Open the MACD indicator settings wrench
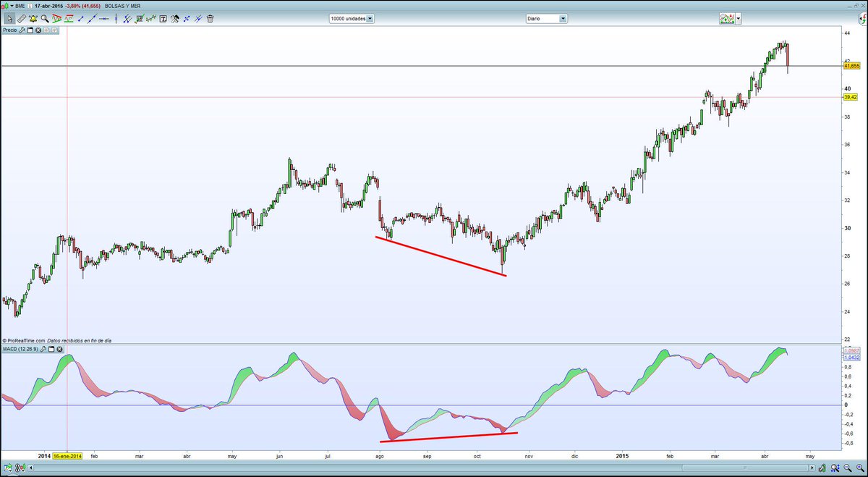This screenshot has width=868, height=477. (x=43, y=350)
